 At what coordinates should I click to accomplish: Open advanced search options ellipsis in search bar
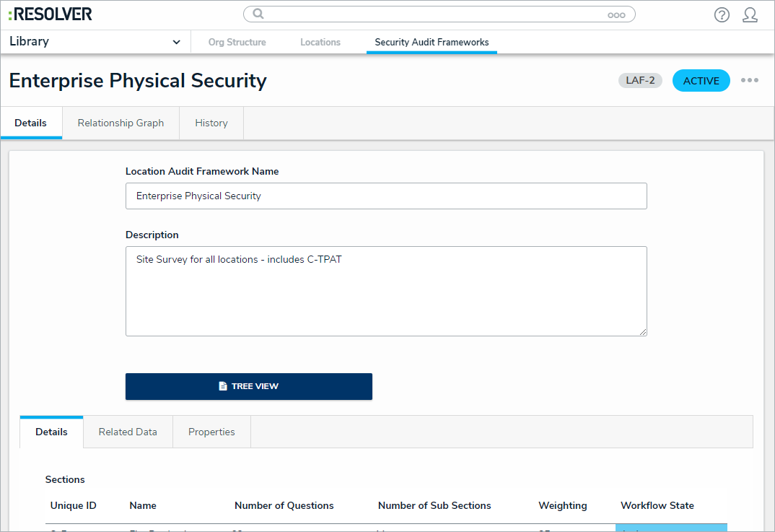[616, 14]
